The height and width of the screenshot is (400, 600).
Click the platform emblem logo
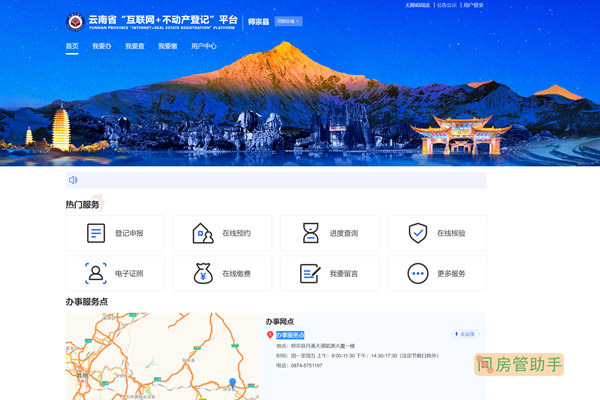[74, 21]
